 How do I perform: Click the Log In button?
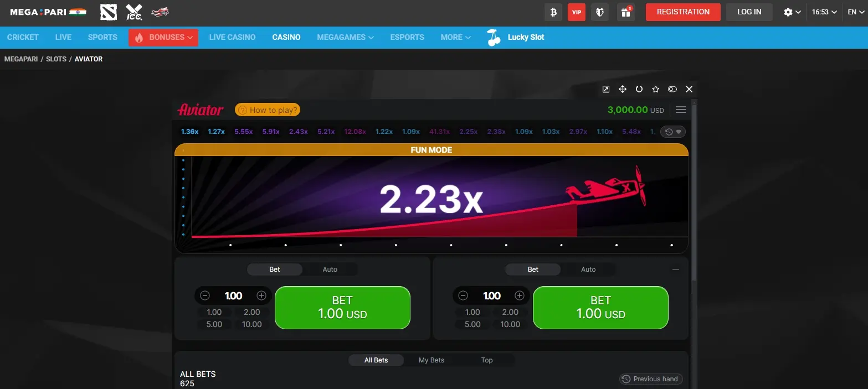pyautogui.click(x=749, y=12)
